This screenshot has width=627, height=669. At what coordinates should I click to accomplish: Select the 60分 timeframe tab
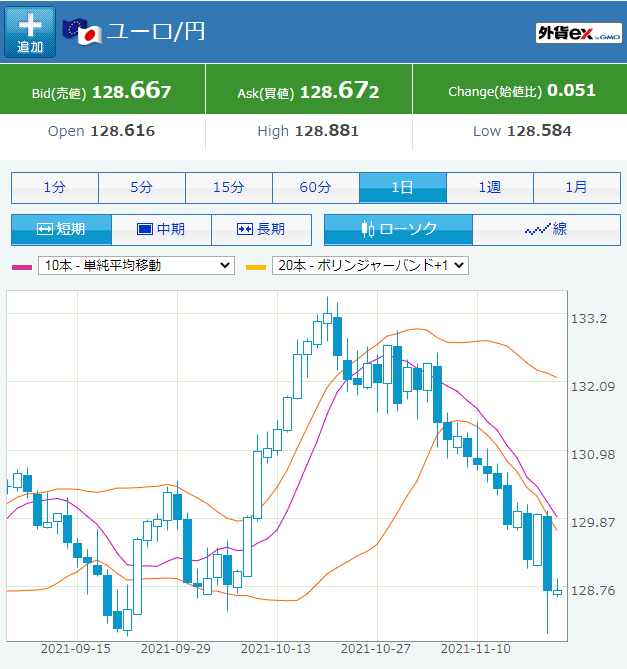click(x=316, y=188)
